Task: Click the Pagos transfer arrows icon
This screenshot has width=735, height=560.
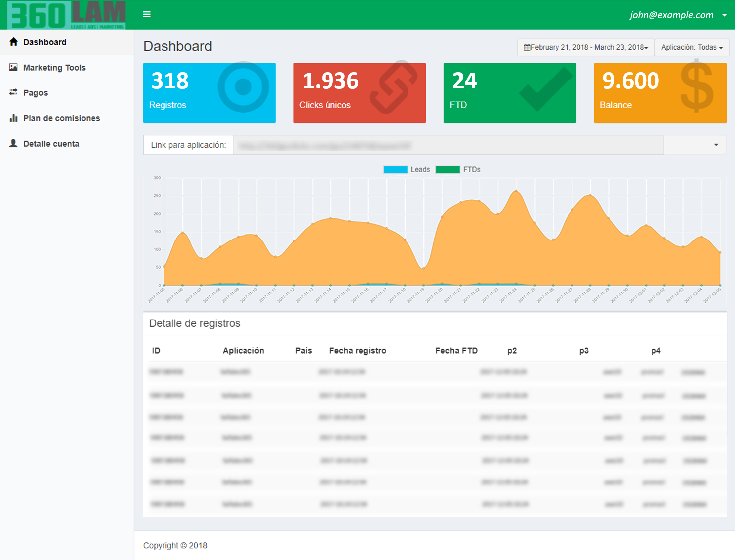Action: click(13, 92)
